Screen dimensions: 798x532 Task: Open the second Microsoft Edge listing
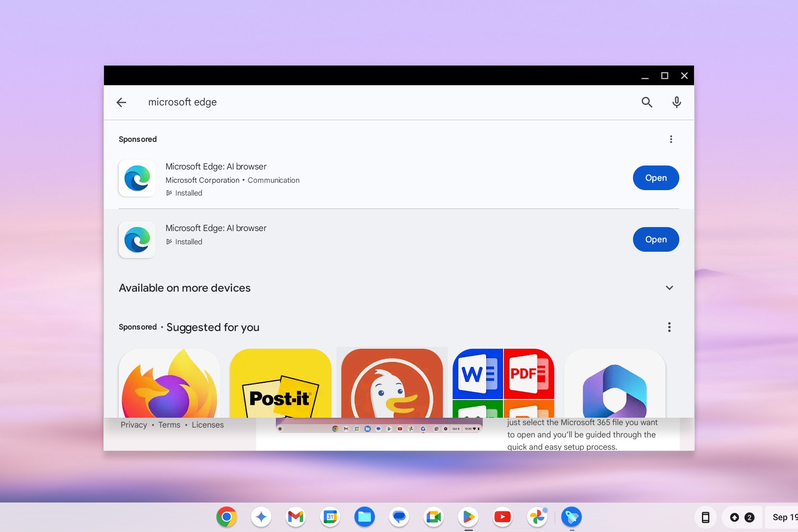pos(656,239)
